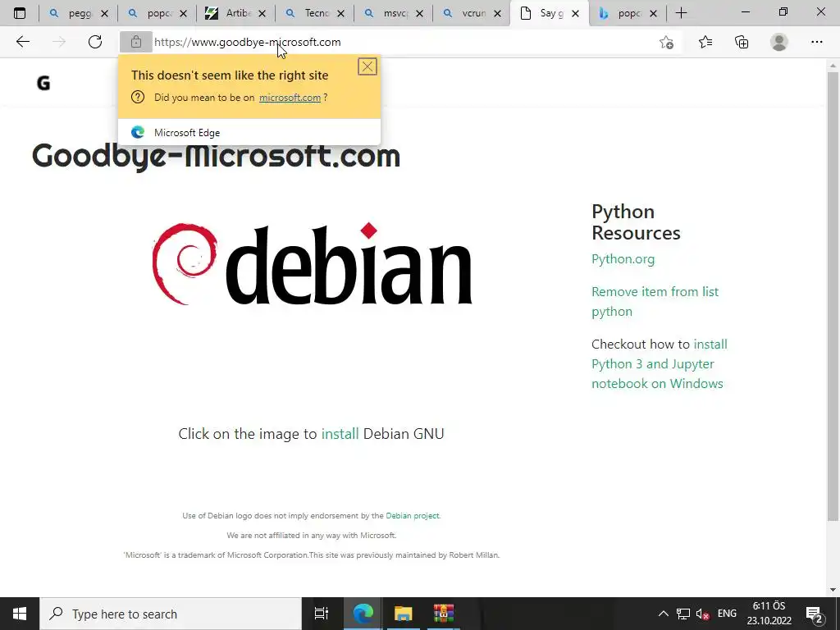Image resolution: width=840 pixels, height=630 pixels.
Task: Close the 'pegg' tab
Action: click(x=105, y=13)
